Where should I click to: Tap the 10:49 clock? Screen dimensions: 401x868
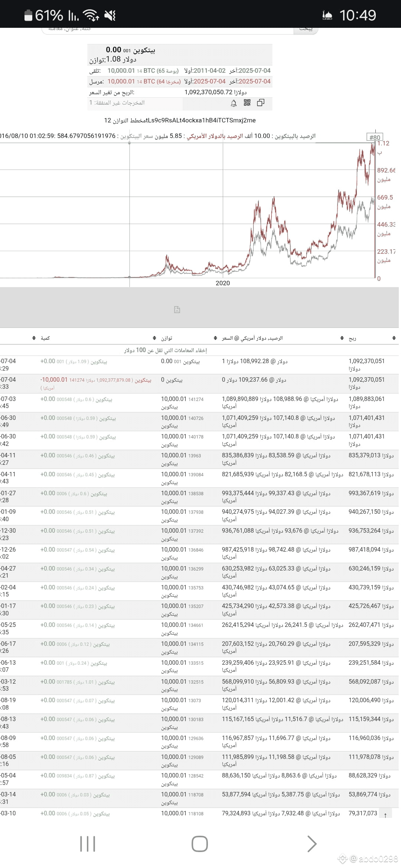pos(358,15)
